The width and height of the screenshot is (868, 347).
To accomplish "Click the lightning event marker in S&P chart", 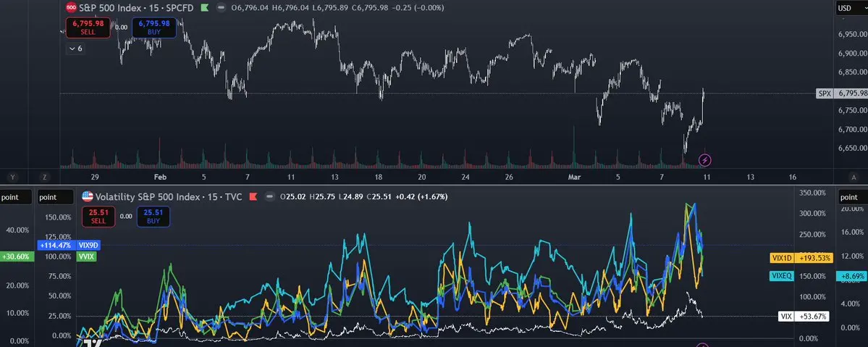I will (705, 161).
